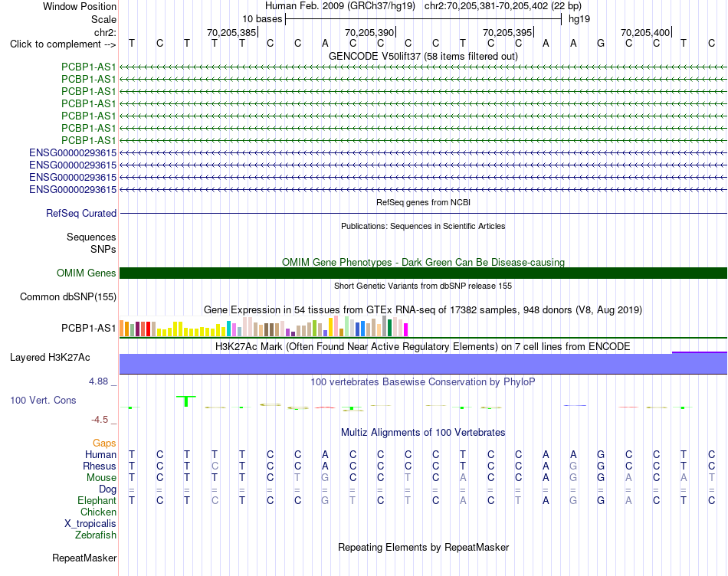Select the Dog alignment row label
This screenshot has width=728, height=576.
pos(107,489)
